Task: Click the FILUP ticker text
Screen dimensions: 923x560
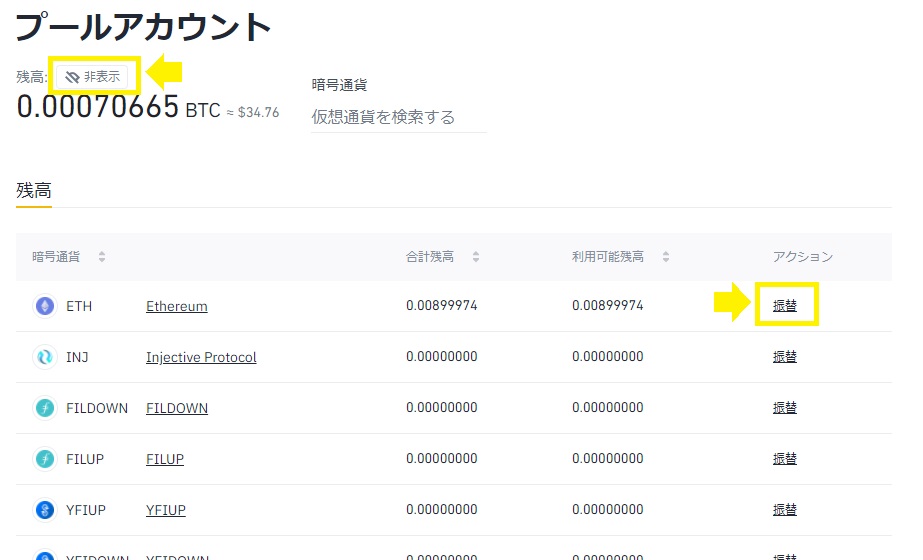Action: 85,459
